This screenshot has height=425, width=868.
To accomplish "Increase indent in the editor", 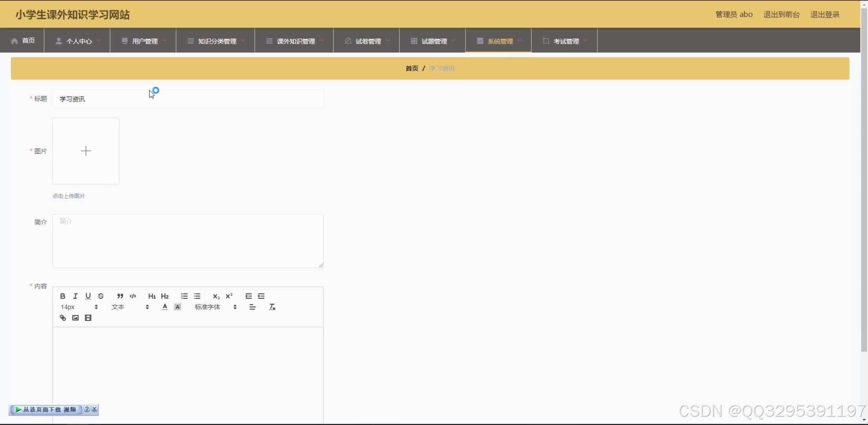I will pos(261,296).
